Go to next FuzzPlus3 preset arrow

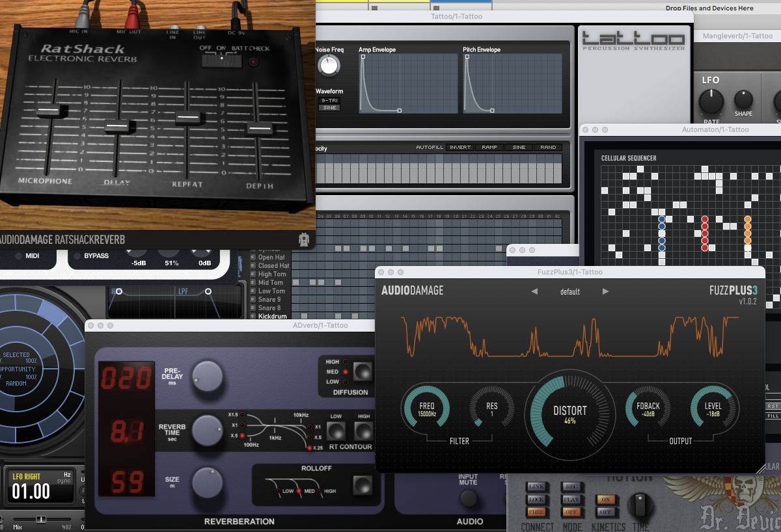tap(605, 291)
